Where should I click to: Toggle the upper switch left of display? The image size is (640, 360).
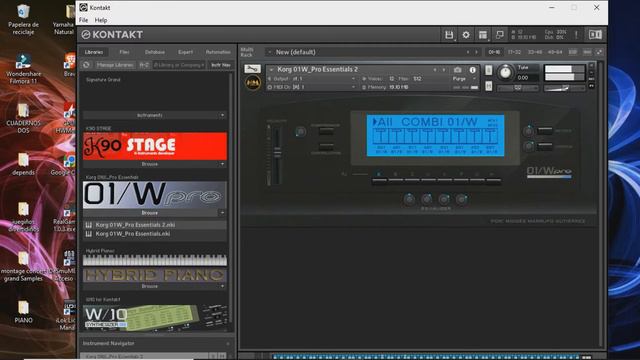click(326, 131)
